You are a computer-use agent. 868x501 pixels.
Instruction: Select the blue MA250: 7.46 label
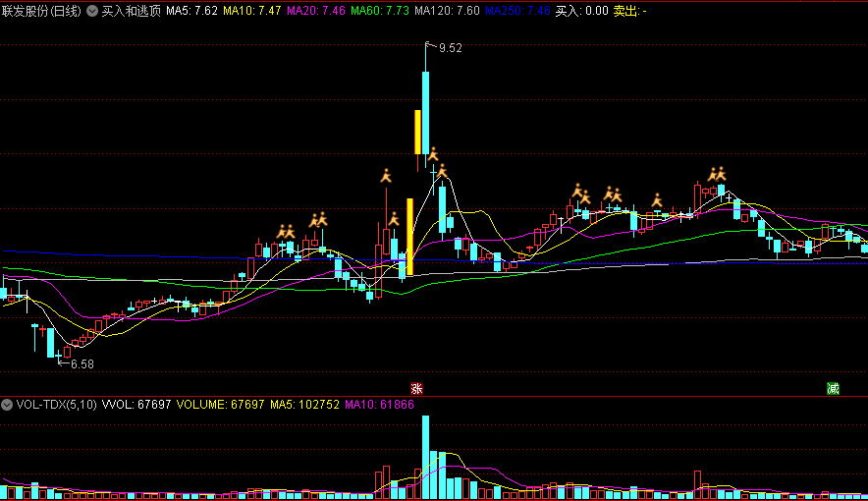(x=517, y=11)
